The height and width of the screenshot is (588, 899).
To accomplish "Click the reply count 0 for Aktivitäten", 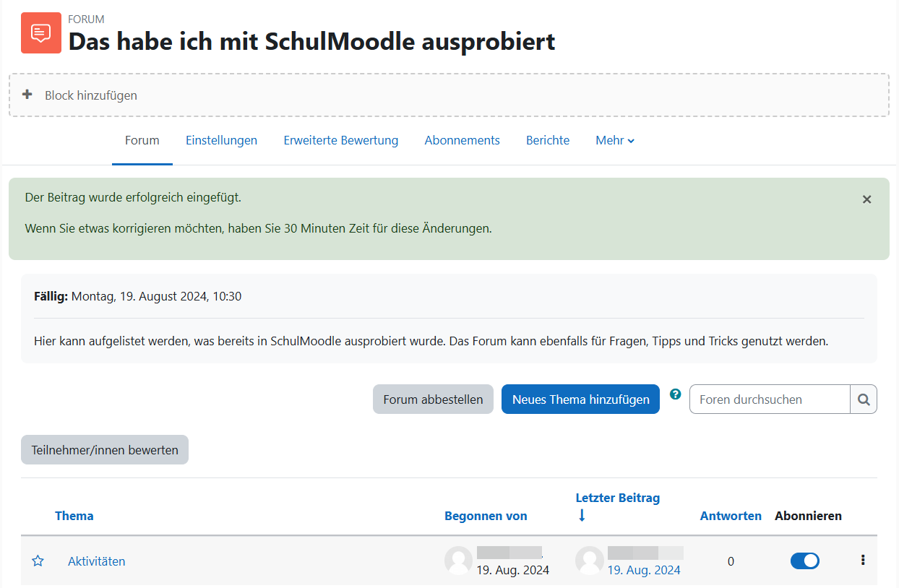I will coord(731,561).
